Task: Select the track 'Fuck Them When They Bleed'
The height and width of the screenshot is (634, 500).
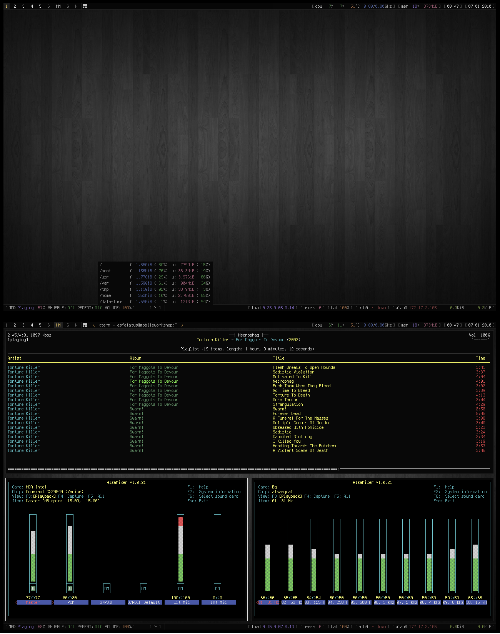Action: [302, 386]
